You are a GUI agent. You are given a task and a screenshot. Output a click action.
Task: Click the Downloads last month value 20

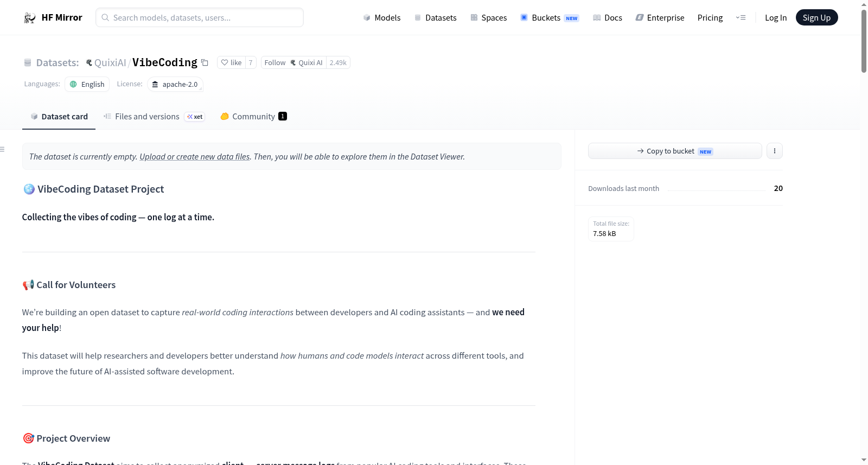click(778, 188)
